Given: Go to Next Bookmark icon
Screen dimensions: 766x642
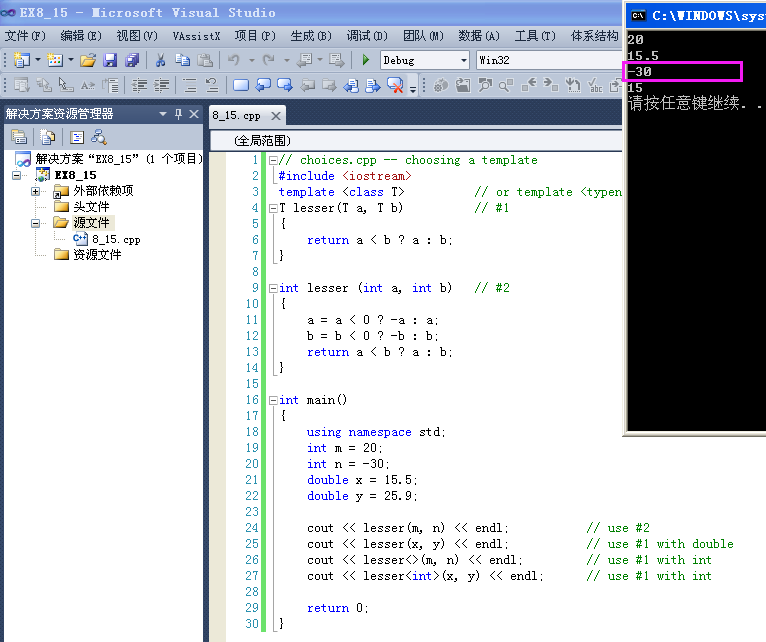Looking at the screenshot, I should pyautogui.click(x=285, y=86).
